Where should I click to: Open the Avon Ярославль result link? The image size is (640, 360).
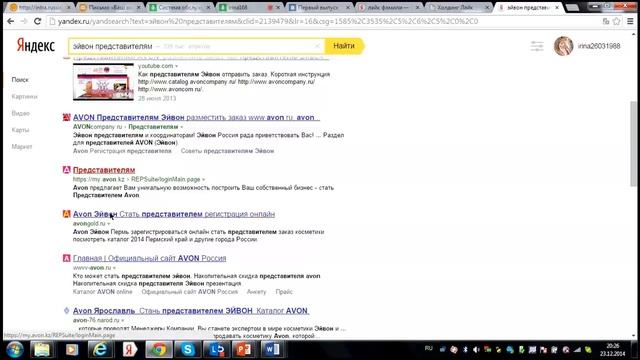tap(191, 311)
